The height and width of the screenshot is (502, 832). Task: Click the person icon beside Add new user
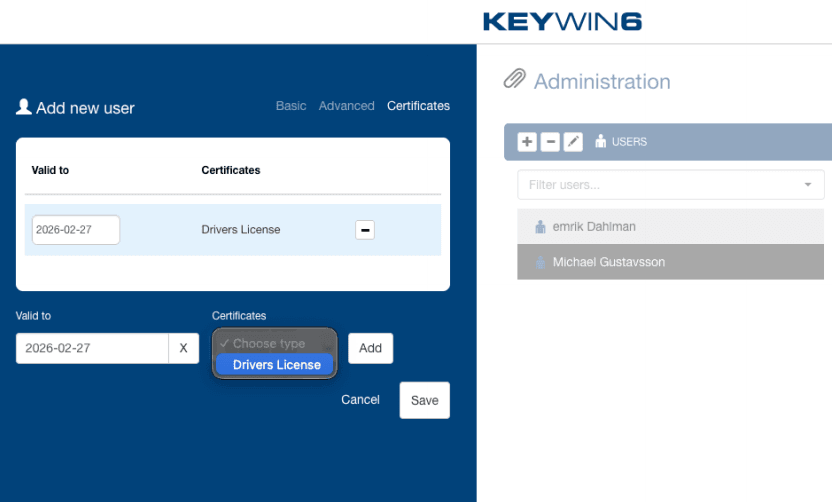coord(24,107)
